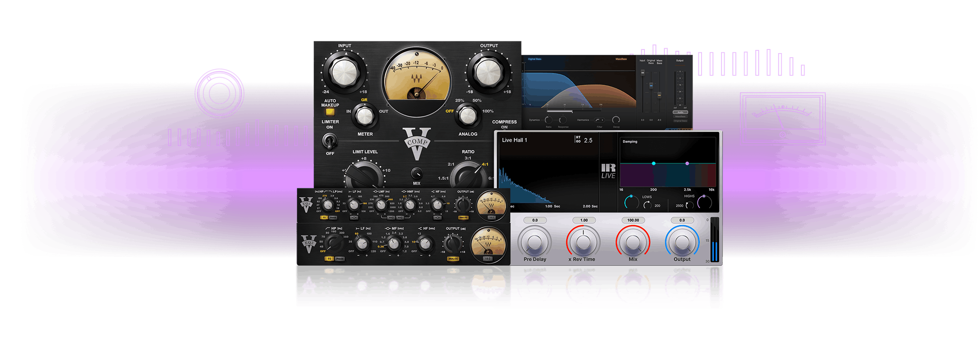Click the 100.00 value field above Mix
The width and height of the screenshot is (980, 354).
[x=633, y=220]
